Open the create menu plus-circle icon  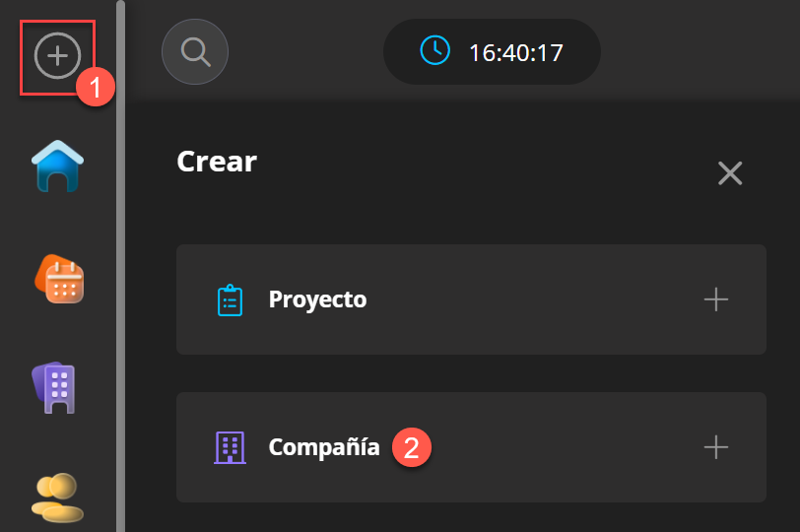pyautogui.click(x=57, y=55)
